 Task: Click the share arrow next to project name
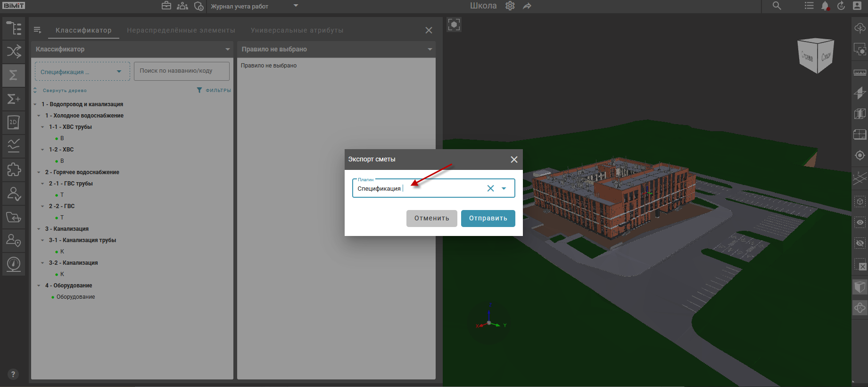click(527, 6)
